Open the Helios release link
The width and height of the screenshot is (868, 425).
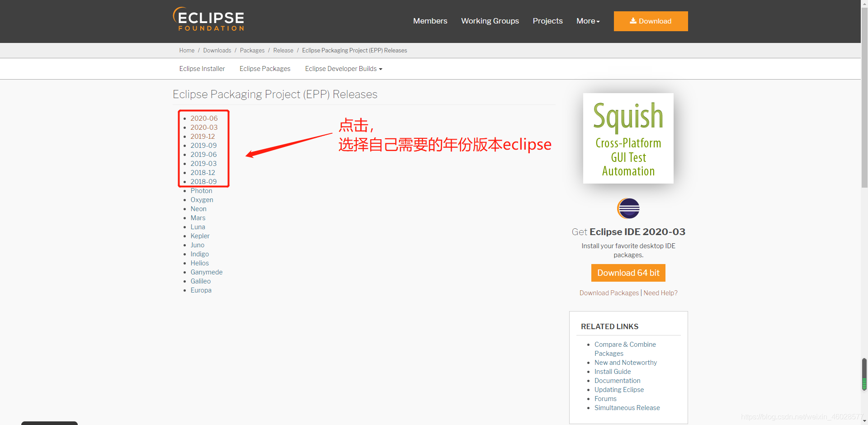[x=199, y=263]
